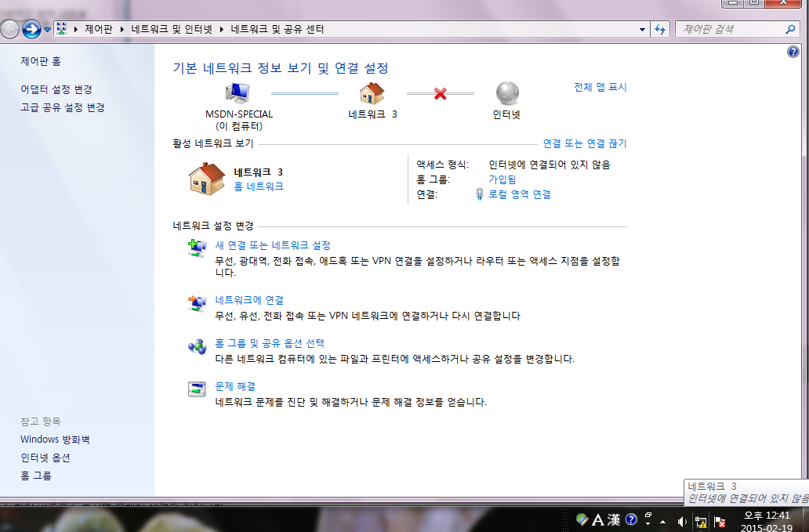
Task: Click the connect-to-network icon
Action: [197, 303]
